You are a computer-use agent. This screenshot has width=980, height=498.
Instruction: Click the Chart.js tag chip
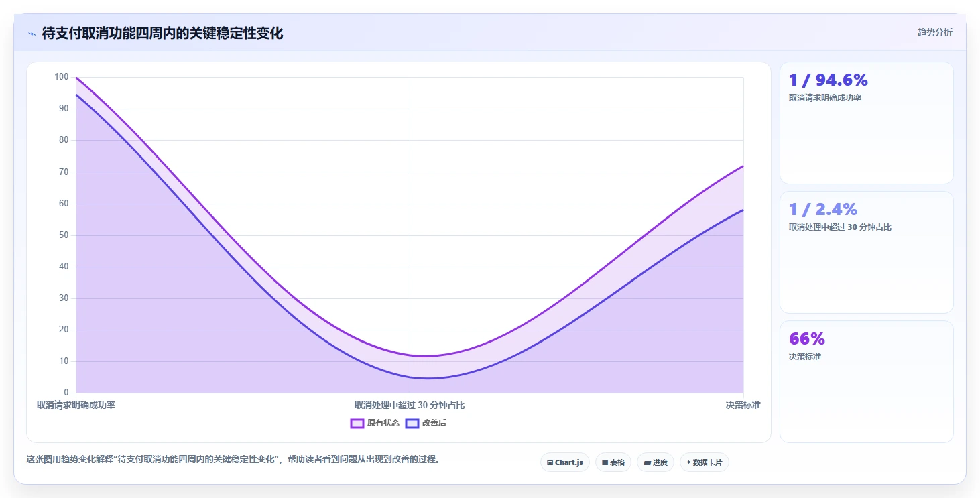565,462
